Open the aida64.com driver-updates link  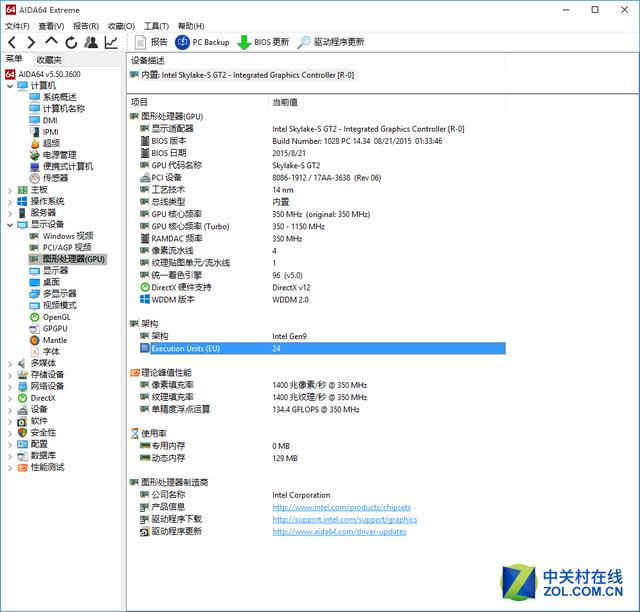click(x=339, y=532)
